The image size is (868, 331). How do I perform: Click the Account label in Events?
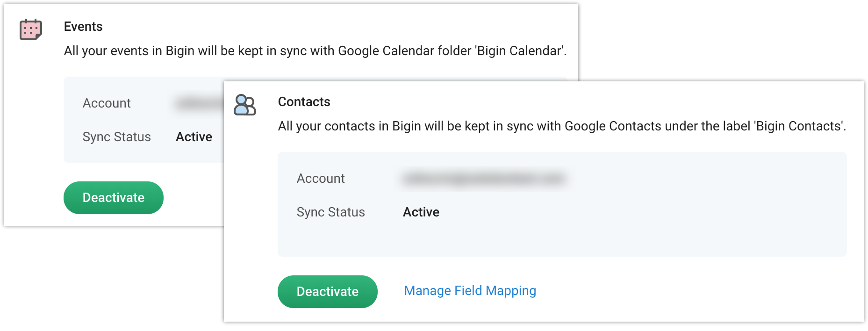point(107,103)
